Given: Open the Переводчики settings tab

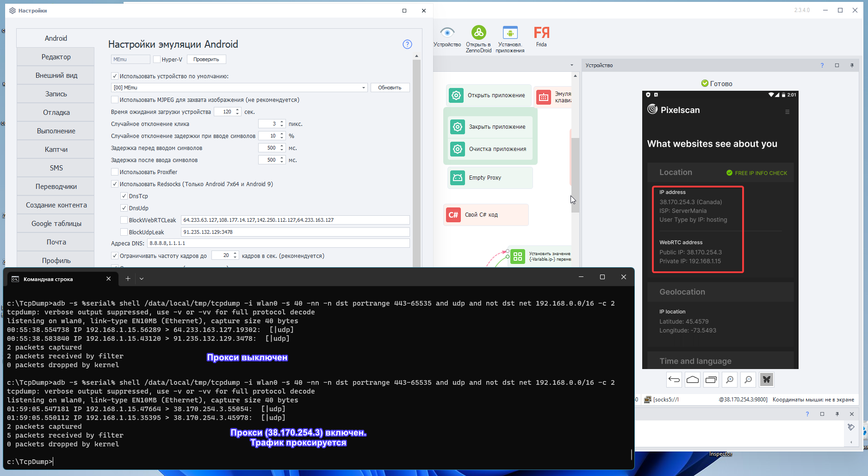Looking at the screenshot, I should (56, 187).
